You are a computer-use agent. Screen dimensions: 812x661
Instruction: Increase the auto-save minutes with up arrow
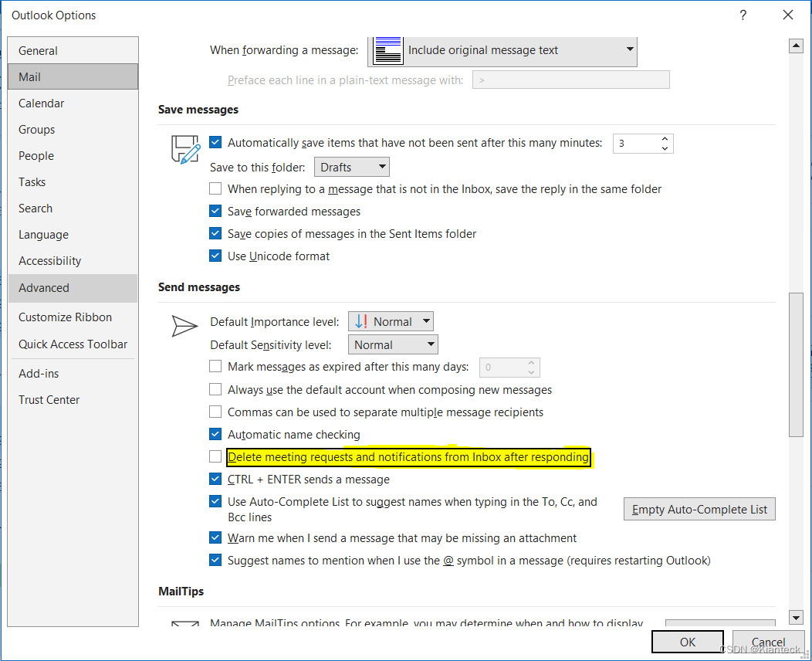[x=665, y=139]
